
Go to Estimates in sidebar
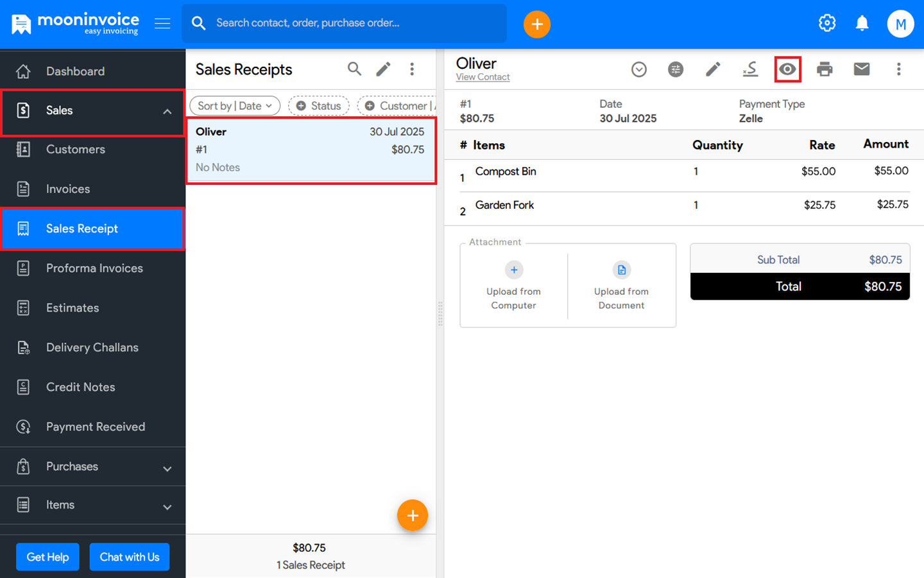point(73,308)
